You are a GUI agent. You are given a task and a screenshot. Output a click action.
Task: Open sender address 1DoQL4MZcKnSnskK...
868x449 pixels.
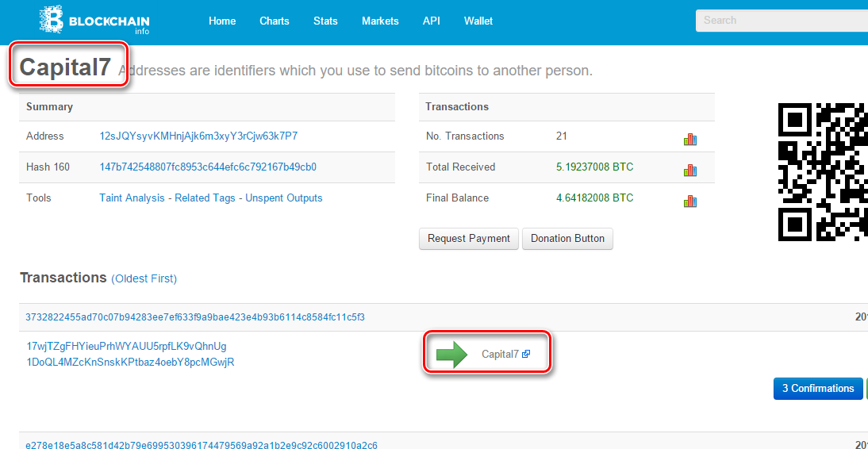(x=130, y=363)
